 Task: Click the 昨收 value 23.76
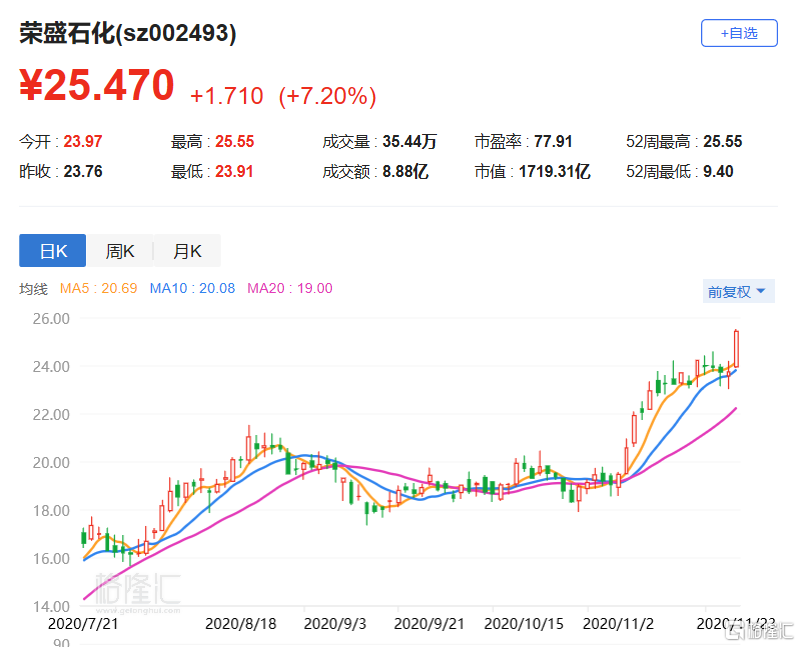pyautogui.click(x=83, y=171)
